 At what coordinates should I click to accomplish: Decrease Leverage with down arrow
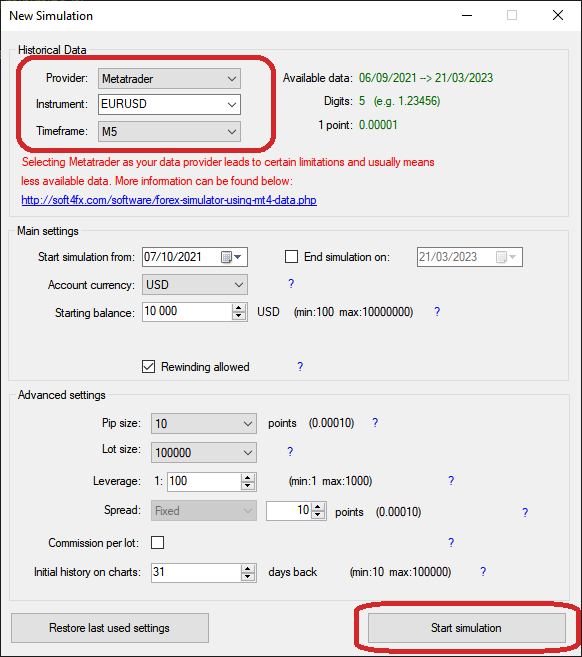248,486
